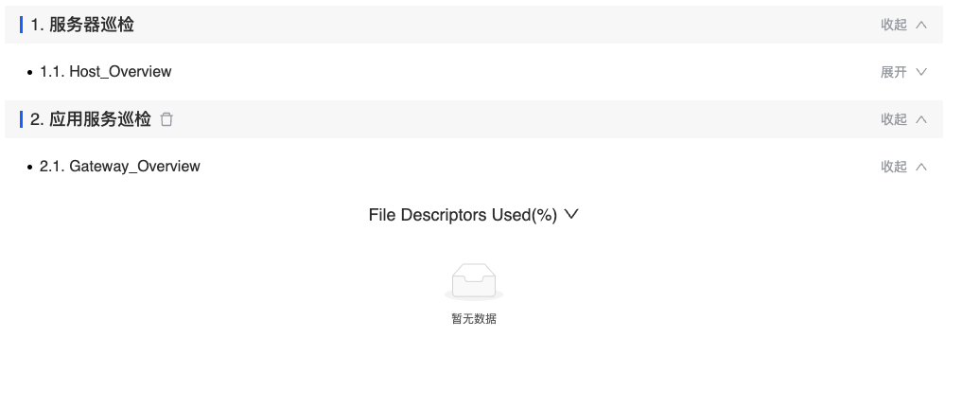Click the empty inbox no-data icon

coord(474,282)
